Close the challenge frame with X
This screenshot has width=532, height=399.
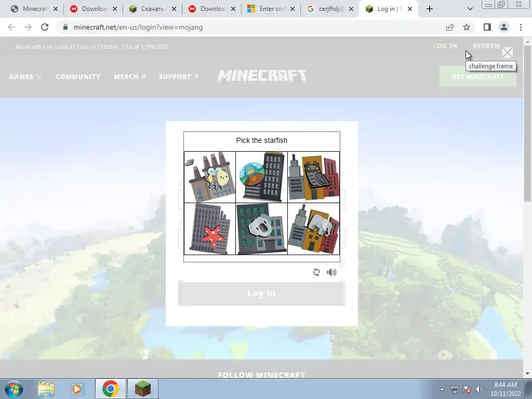point(507,52)
